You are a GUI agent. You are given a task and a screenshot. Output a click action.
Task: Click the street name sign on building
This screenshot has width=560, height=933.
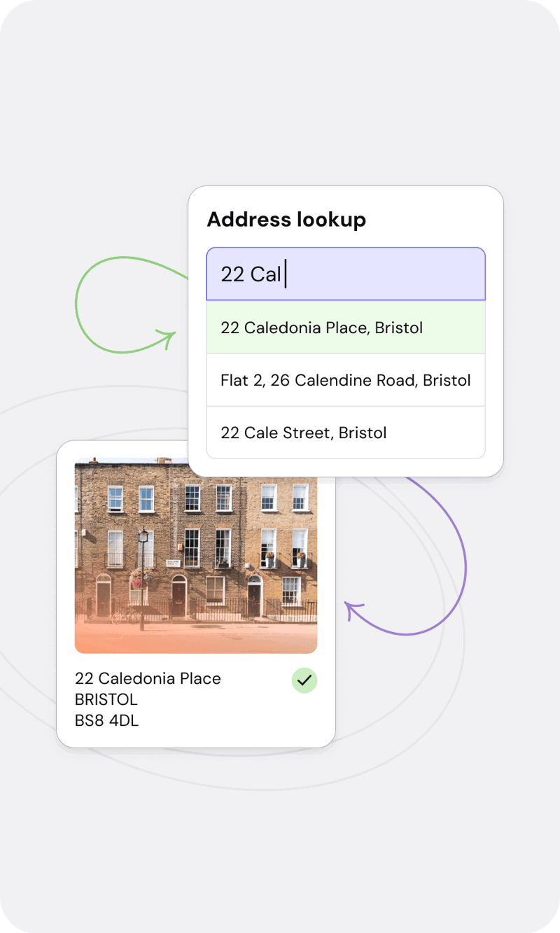(173, 563)
